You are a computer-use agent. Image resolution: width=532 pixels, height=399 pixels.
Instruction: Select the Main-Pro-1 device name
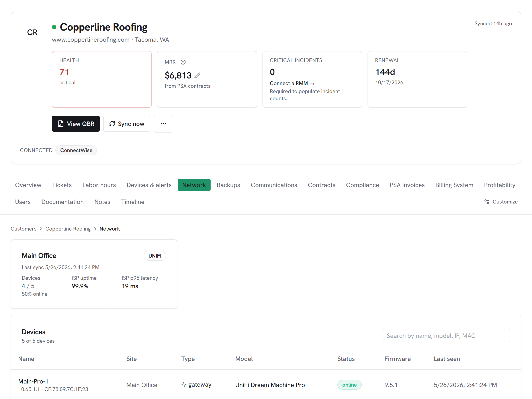33,381
